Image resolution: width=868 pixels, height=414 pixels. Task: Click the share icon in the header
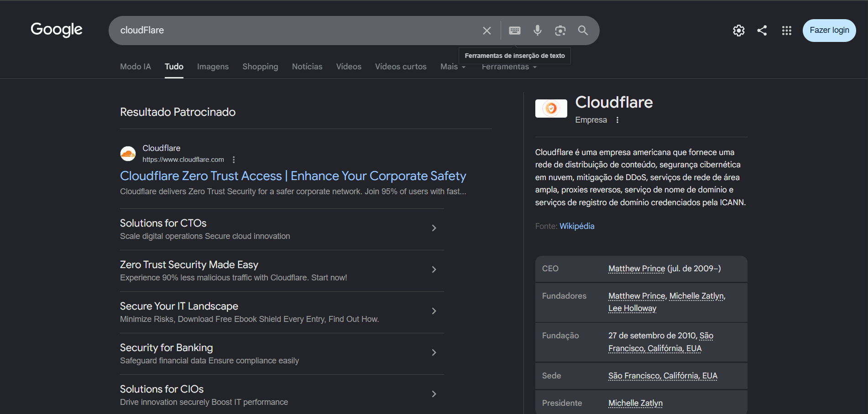pos(762,31)
